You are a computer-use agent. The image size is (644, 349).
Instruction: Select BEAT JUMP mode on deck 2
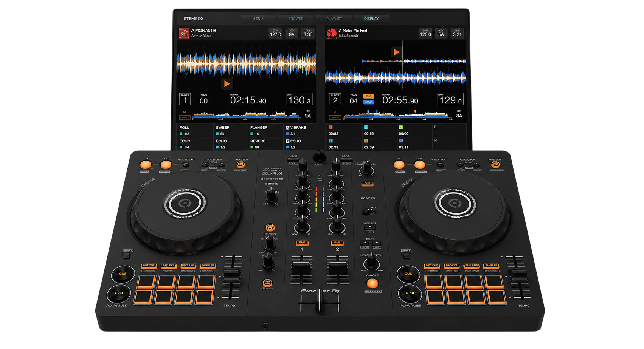click(471, 266)
